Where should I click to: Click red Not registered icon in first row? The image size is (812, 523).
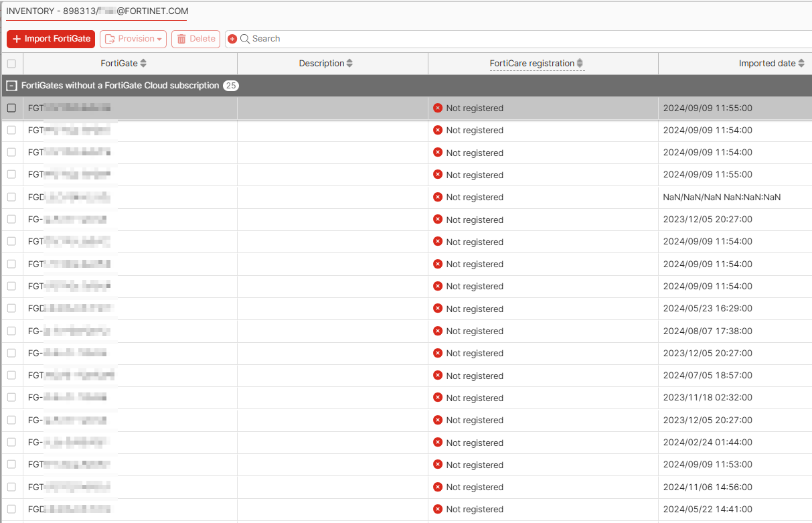pos(438,108)
